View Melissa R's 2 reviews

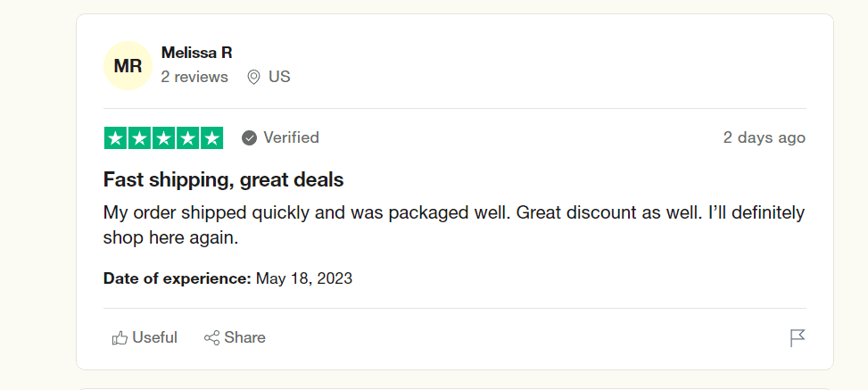pyautogui.click(x=194, y=77)
